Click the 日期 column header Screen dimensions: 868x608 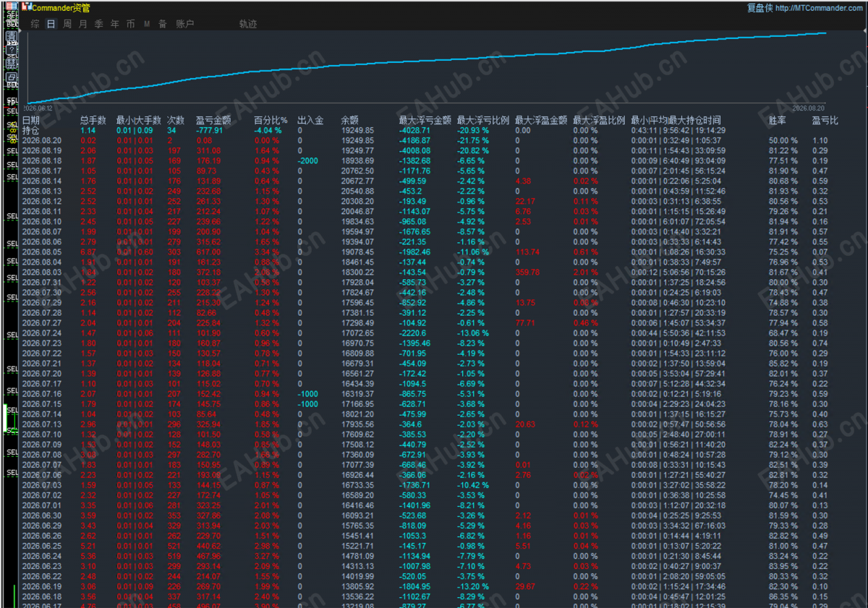point(31,120)
